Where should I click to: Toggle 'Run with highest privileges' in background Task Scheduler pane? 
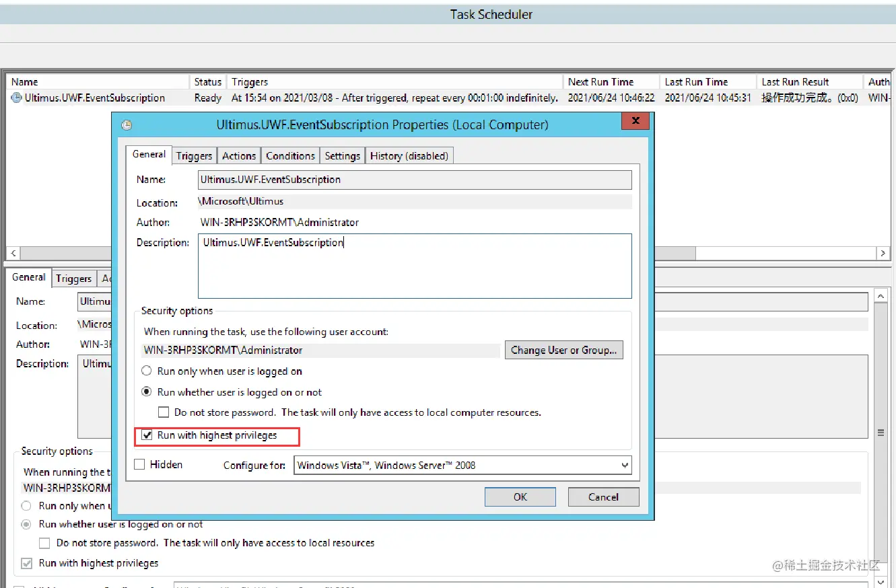27,563
